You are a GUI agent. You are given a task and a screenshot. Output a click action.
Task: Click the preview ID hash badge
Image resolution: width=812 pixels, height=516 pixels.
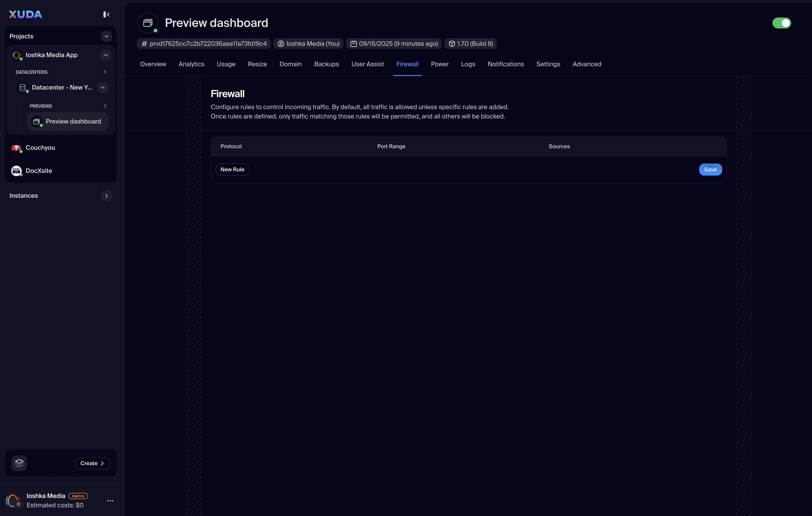click(204, 44)
